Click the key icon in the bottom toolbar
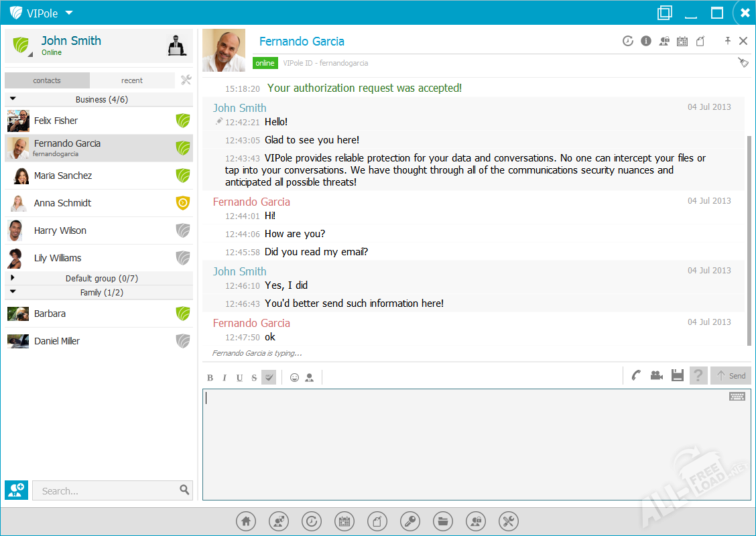Screen dimensions: 756x536 pyautogui.click(x=410, y=521)
